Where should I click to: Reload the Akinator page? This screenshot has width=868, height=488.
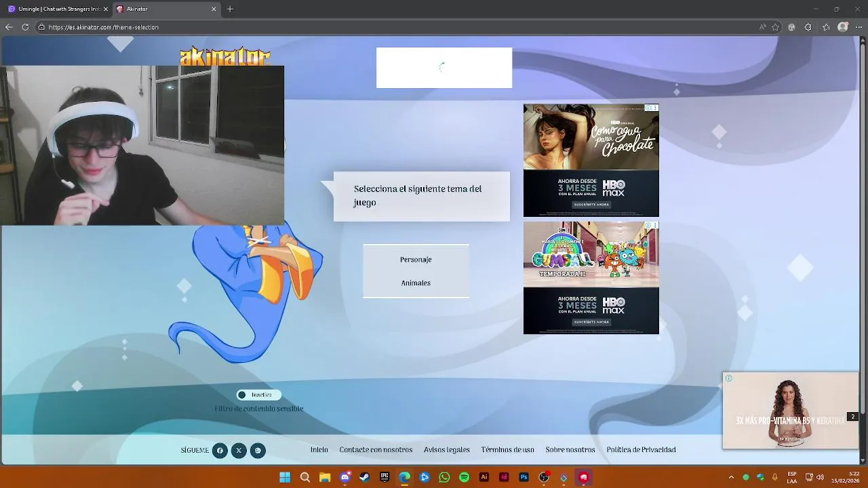25,27
